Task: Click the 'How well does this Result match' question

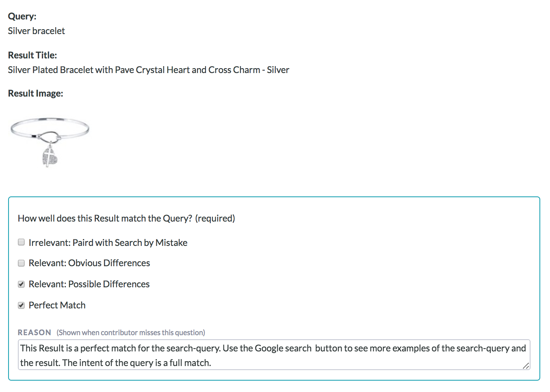Action: pos(105,218)
